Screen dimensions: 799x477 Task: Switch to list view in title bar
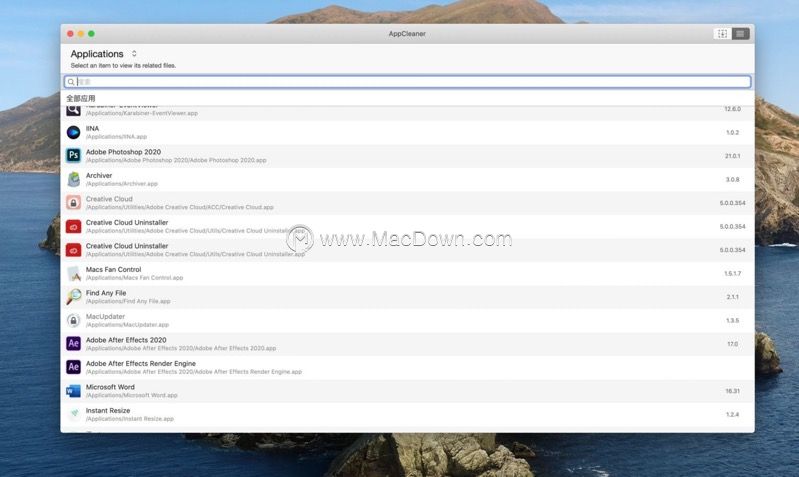740,34
